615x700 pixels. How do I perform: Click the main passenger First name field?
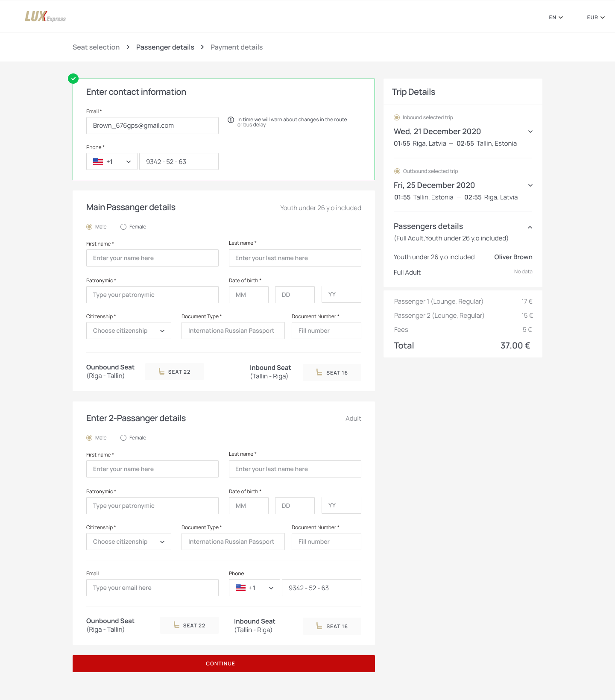pos(152,258)
